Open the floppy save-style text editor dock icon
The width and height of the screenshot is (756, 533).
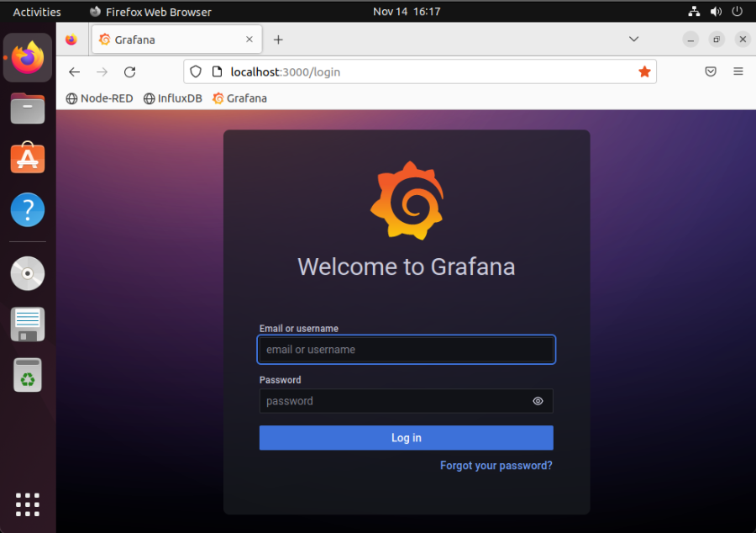point(28,325)
